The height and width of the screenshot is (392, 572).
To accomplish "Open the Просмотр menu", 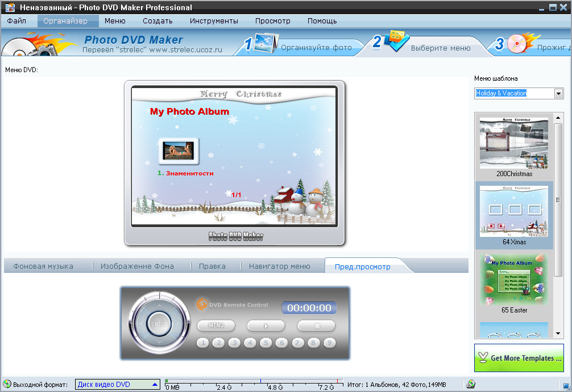I will 272,21.
